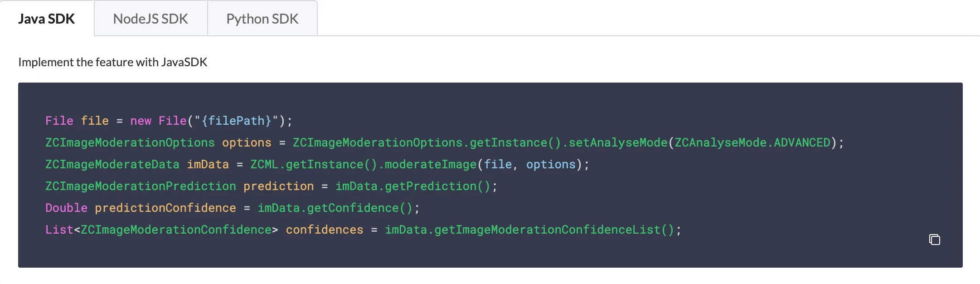Click the ZCML.getInstance() call
This screenshot has height=284, width=980.
[x=314, y=164]
